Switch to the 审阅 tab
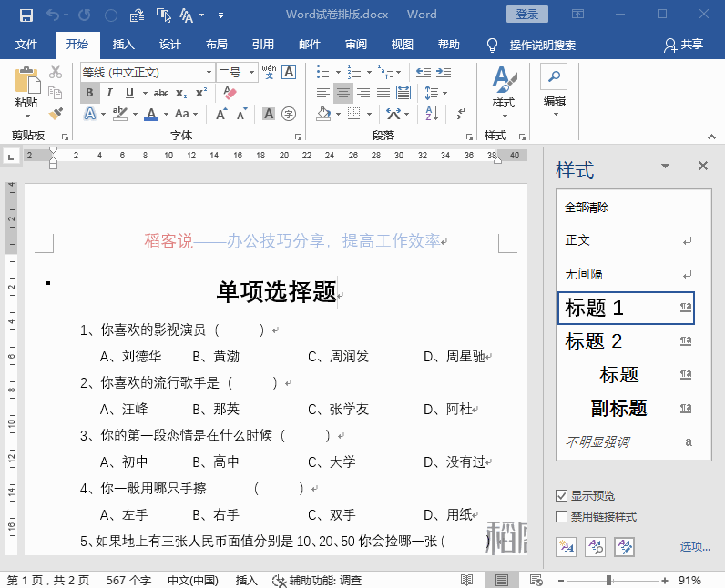This screenshot has height=588, width=725. click(x=356, y=45)
